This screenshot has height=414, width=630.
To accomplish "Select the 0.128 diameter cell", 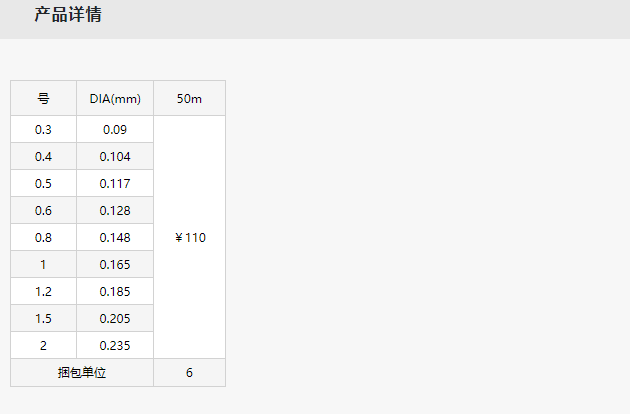I will pyautogui.click(x=115, y=210).
